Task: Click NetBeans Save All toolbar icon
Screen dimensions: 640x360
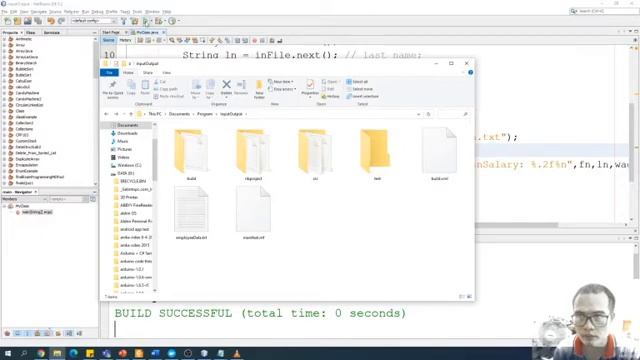Action: point(38,21)
